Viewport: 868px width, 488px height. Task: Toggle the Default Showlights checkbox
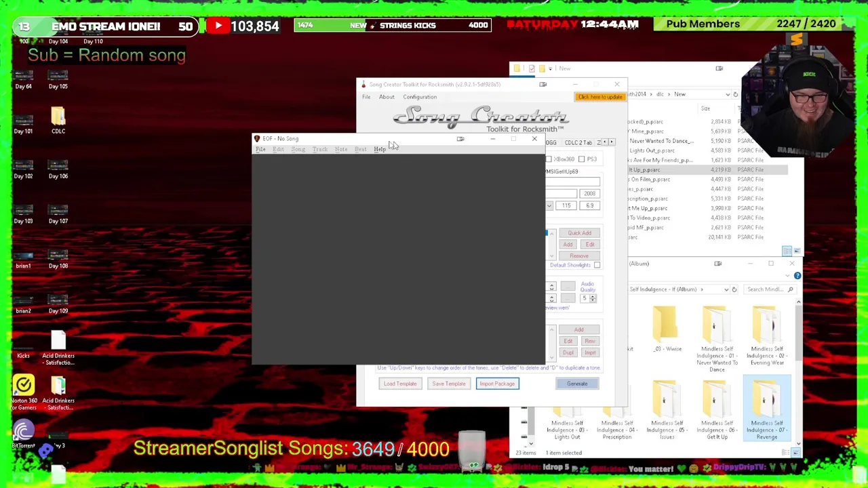[x=597, y=265]
